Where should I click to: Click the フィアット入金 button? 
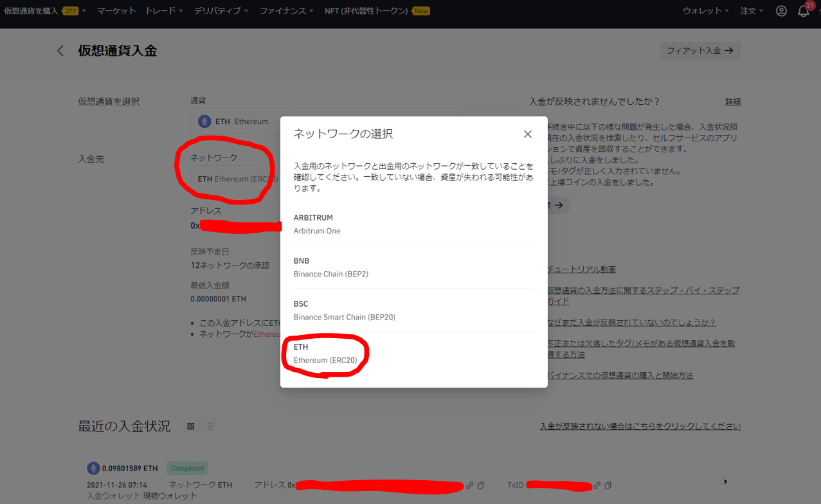[x=700, y=50]
